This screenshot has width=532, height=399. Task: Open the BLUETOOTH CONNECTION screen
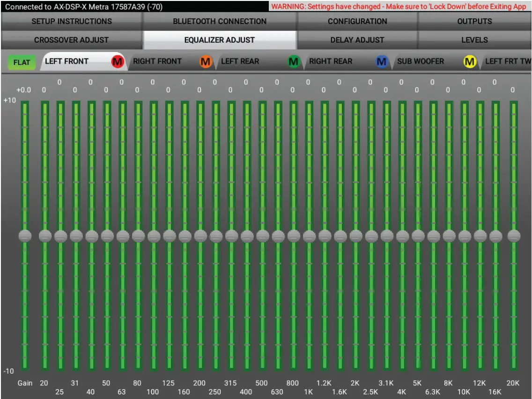[x=219, y=22]
